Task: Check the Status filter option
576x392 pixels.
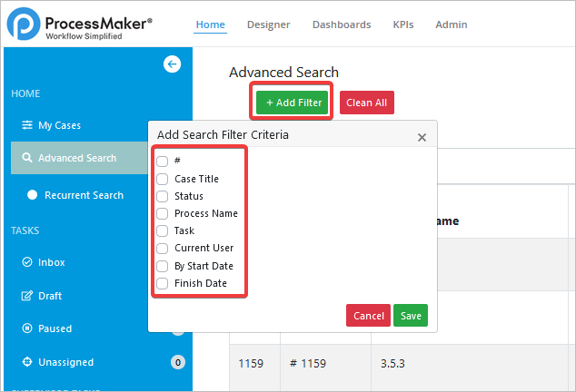Action: [163, 196]
